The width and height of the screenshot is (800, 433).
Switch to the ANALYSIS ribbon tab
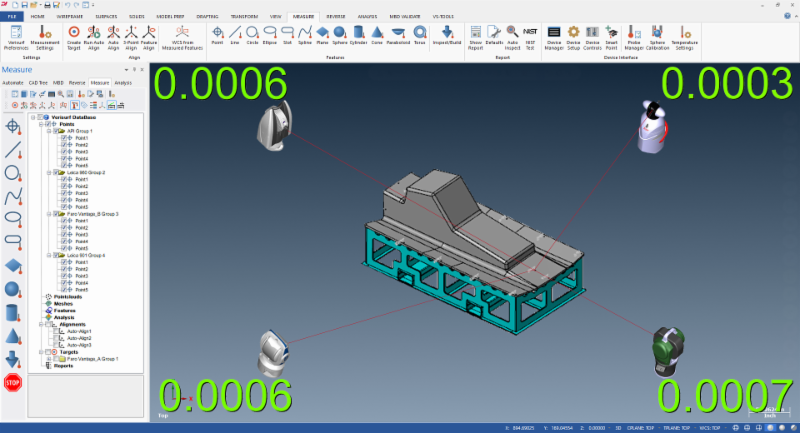click(339, 17)
